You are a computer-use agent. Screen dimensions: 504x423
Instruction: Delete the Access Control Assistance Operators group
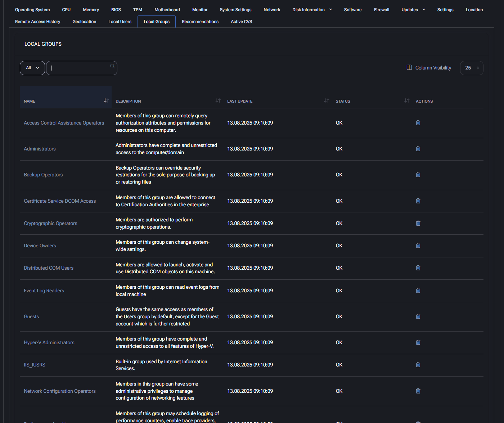pos(418,123)
